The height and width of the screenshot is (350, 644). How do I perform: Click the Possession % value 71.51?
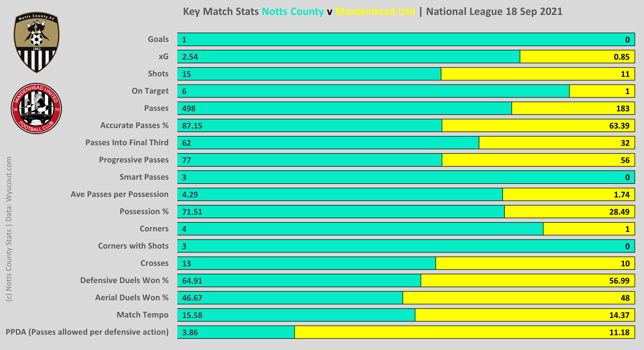[x=192, y=212]
